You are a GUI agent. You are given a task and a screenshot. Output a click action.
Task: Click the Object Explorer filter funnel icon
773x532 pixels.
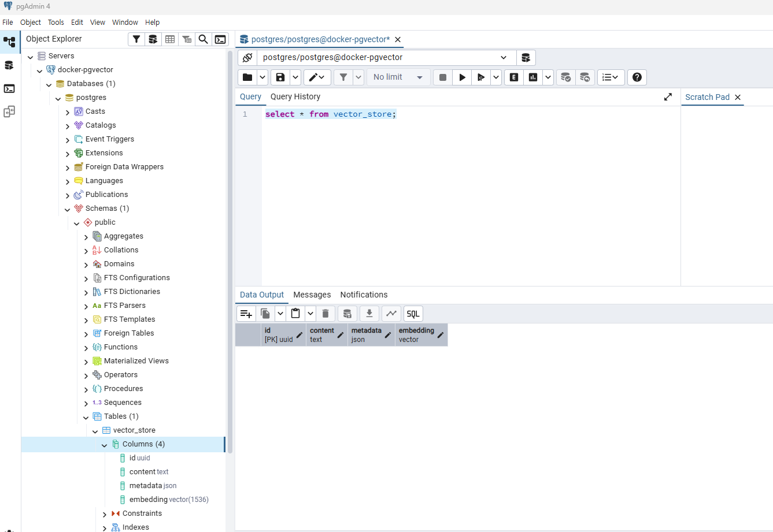pos(136,39)
